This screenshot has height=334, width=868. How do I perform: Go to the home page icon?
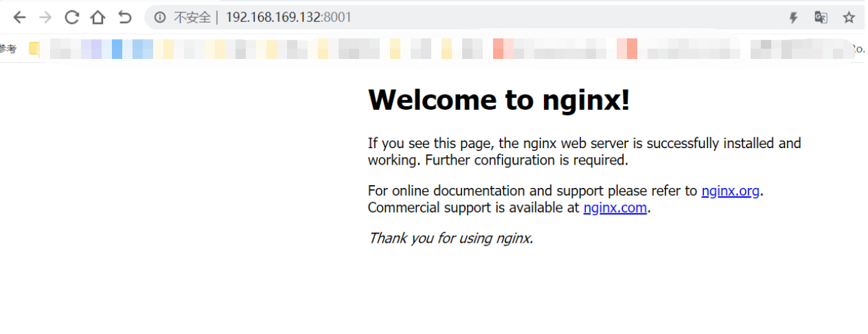coord(98,17)
